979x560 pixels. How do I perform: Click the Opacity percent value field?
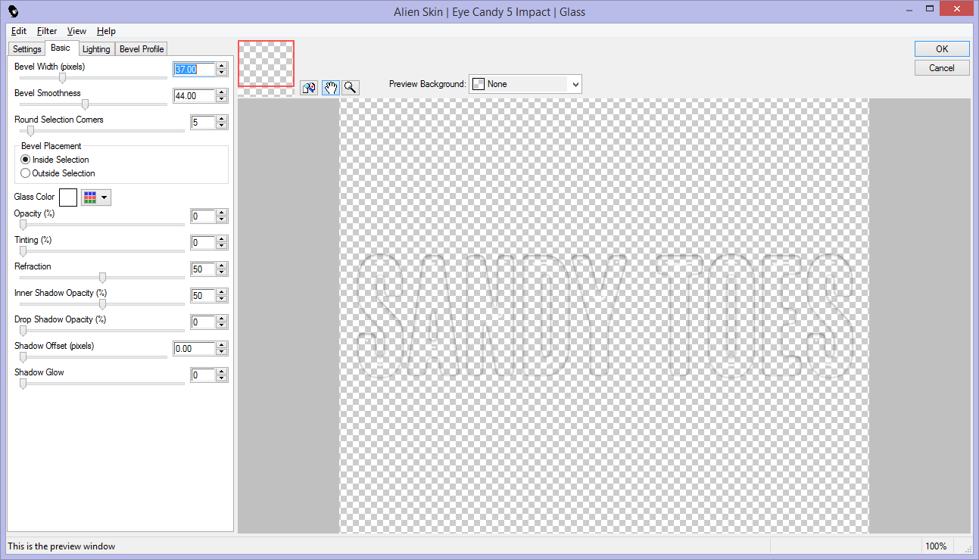point(203,216)
